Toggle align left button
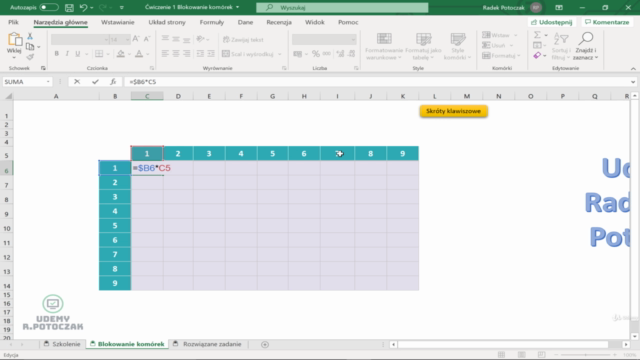Viewport: 640px width, 360px height. click(165, 54)
